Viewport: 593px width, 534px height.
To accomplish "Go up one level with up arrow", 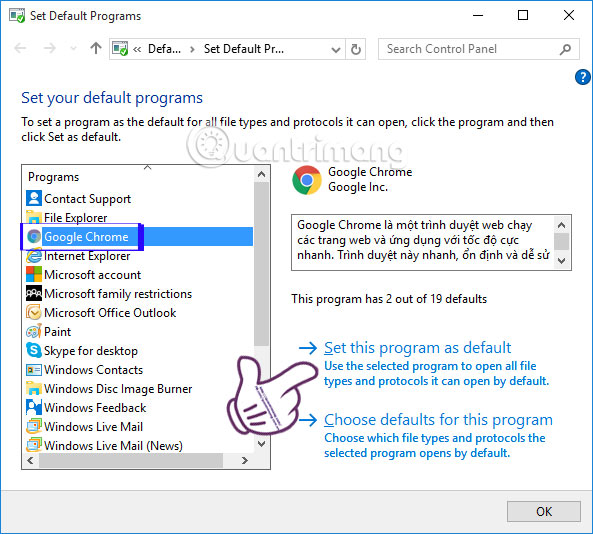I will coord(96,48).
